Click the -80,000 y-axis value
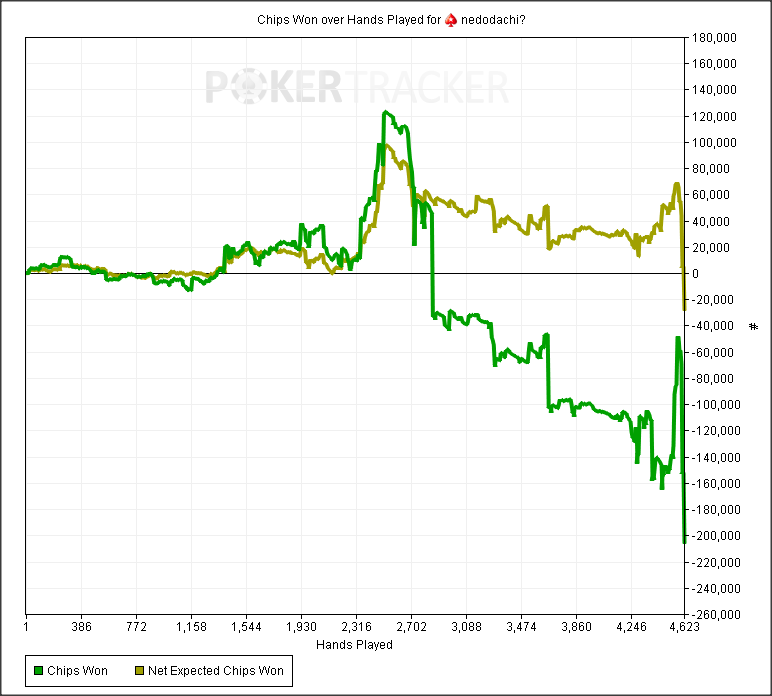772x696 pixels. [712, 378]
